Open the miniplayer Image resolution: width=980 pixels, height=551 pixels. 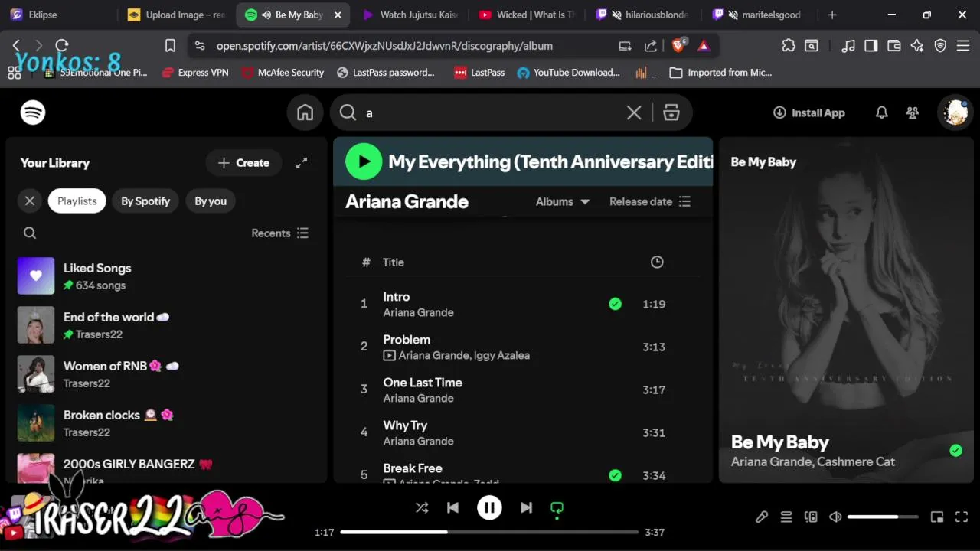[x=937, y=517]
